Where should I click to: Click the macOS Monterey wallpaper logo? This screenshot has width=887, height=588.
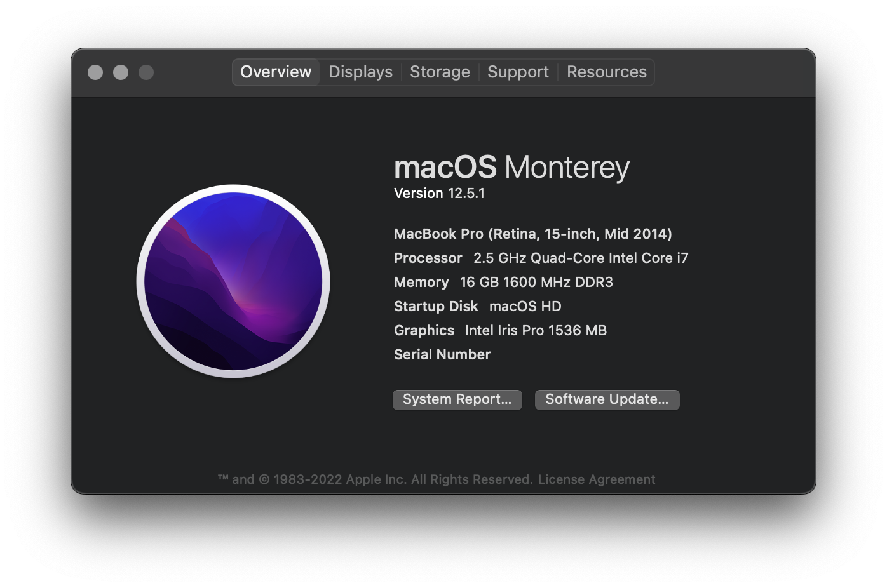pos(233,281)
